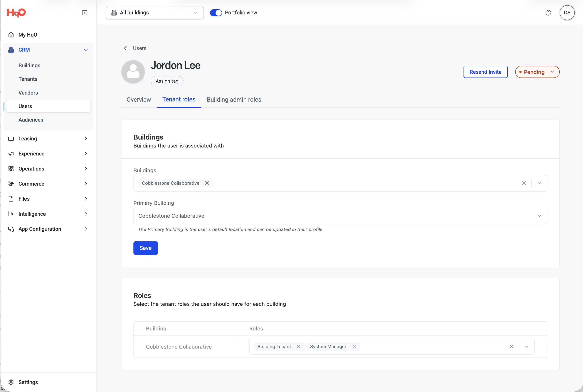
Task: Click the HqO logo
Action: pyautogui.click(x=16, y=12)
